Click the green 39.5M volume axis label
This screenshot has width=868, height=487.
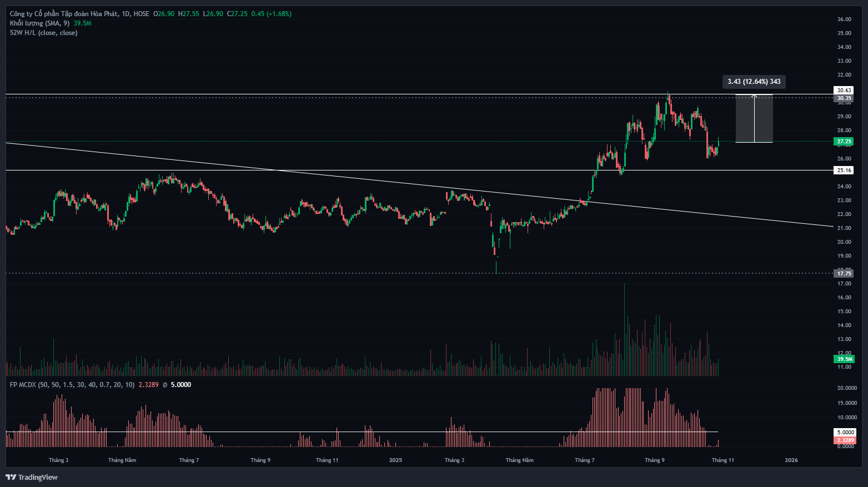point(844,359)
